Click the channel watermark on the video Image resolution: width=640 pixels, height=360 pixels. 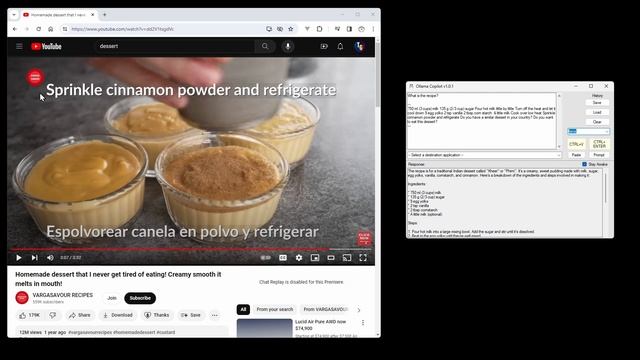click(x=364, y=238)
